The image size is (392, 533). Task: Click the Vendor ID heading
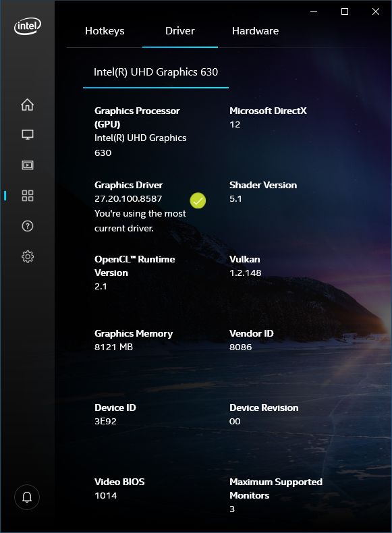(x=252, y=333)
